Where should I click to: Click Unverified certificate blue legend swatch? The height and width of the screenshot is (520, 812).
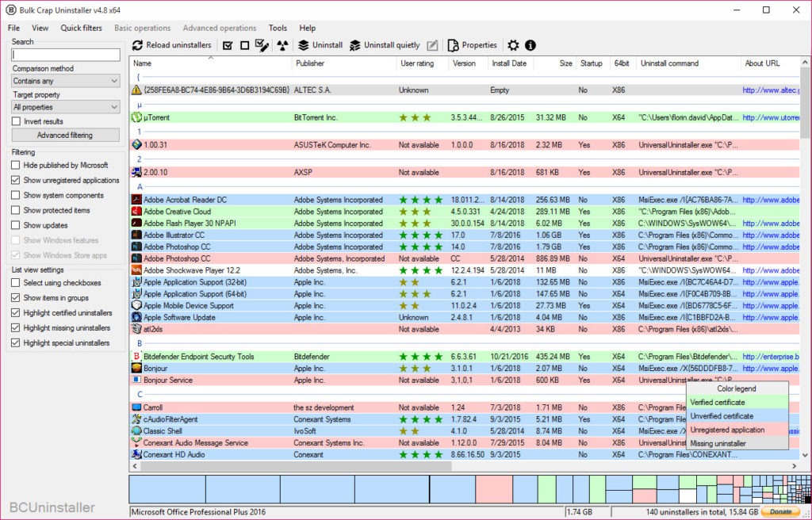point(737,416)
